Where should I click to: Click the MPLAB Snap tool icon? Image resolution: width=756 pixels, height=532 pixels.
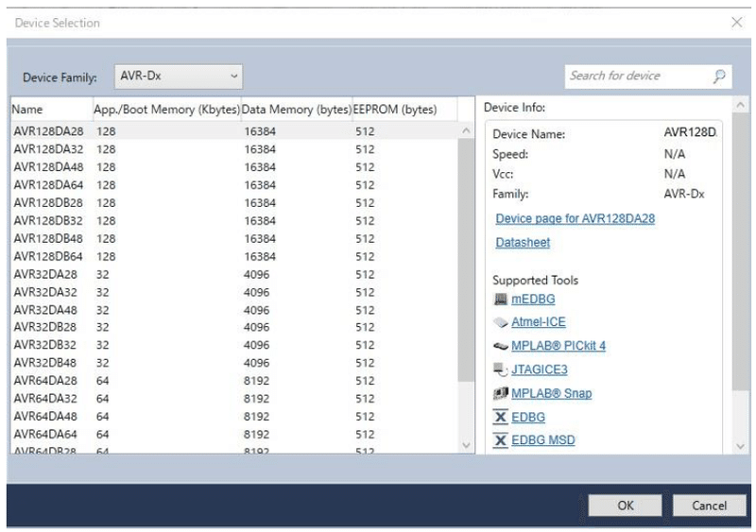501,393
